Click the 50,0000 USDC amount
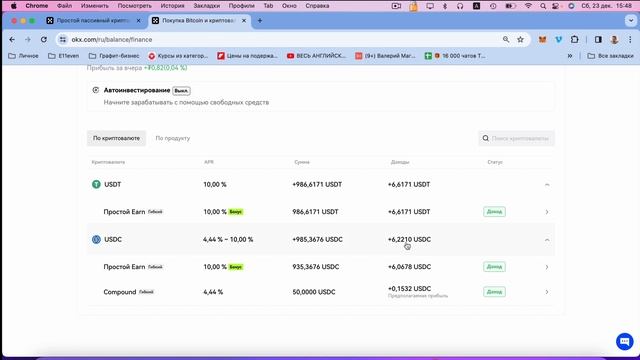 314,292
